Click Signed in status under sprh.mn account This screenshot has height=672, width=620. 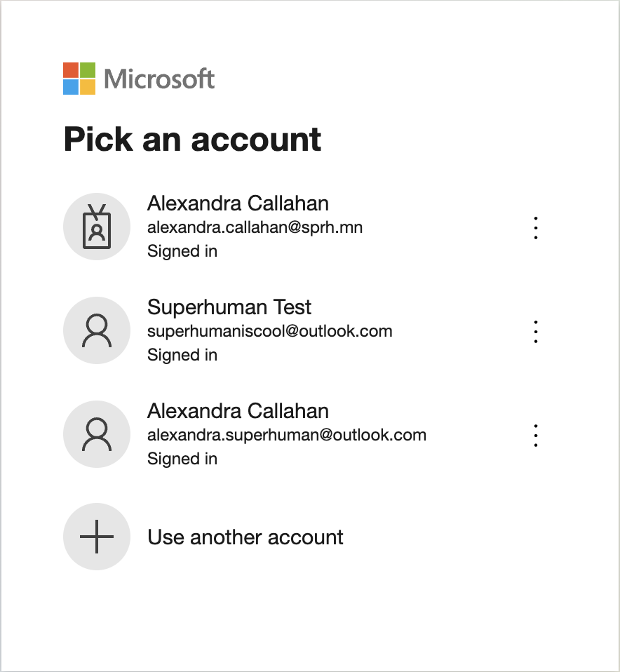coord(182,251)
